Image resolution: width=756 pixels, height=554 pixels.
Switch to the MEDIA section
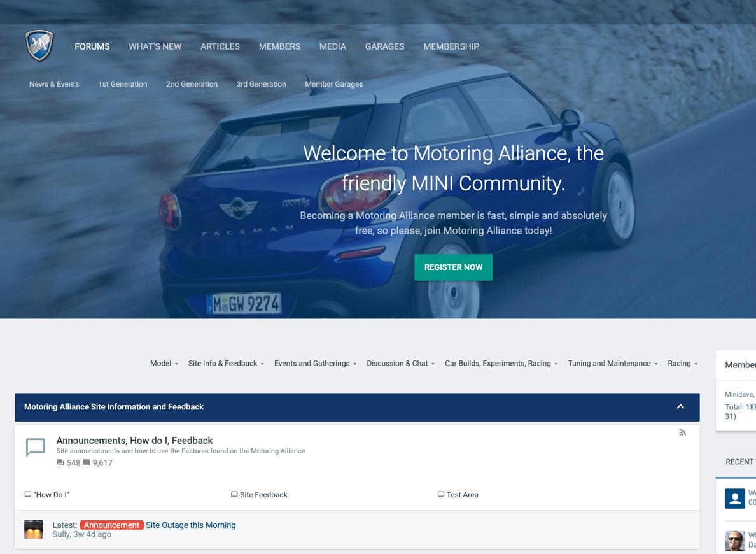pyautogui.click(x=332, y=46)
